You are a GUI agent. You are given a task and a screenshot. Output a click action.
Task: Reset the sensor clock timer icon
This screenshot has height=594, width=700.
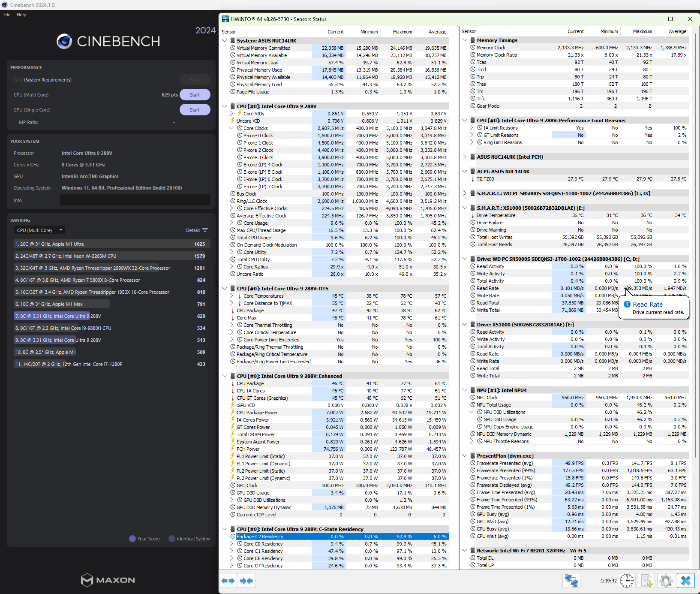[627, 581]
